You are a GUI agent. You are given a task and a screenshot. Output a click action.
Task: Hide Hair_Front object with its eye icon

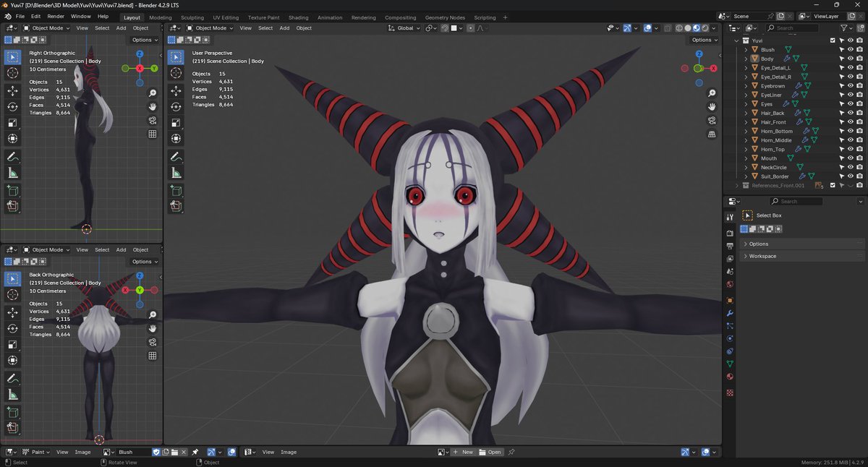coord(851,122)
